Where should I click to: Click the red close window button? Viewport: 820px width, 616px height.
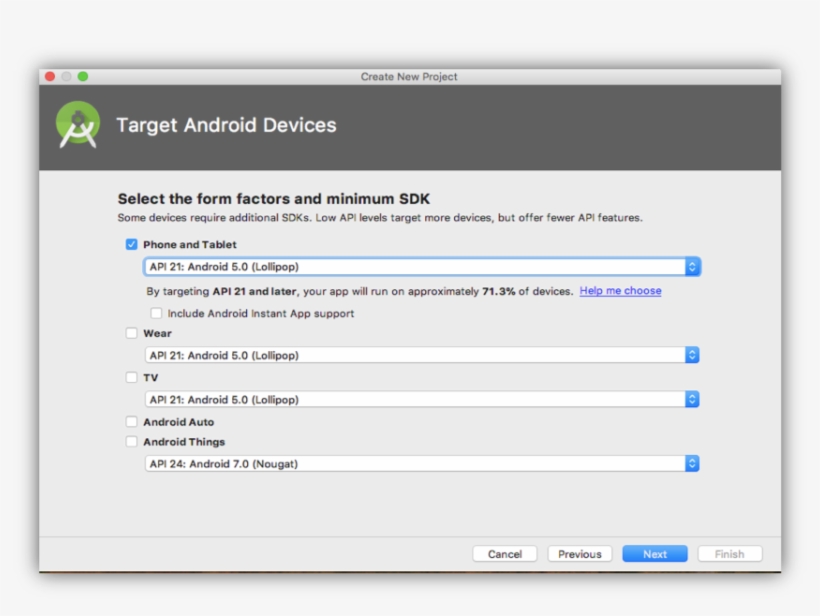coord(50,77)
